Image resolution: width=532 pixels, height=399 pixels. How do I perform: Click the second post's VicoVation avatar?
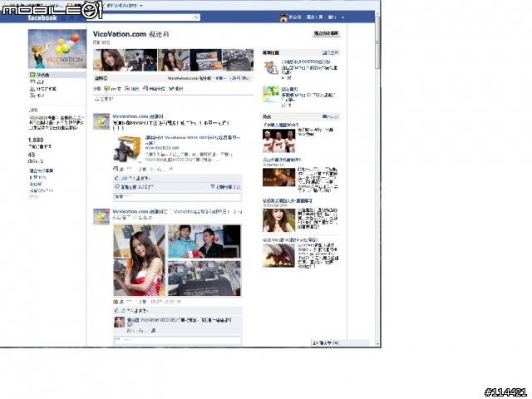pyautogui.click(x=101, y=217)
